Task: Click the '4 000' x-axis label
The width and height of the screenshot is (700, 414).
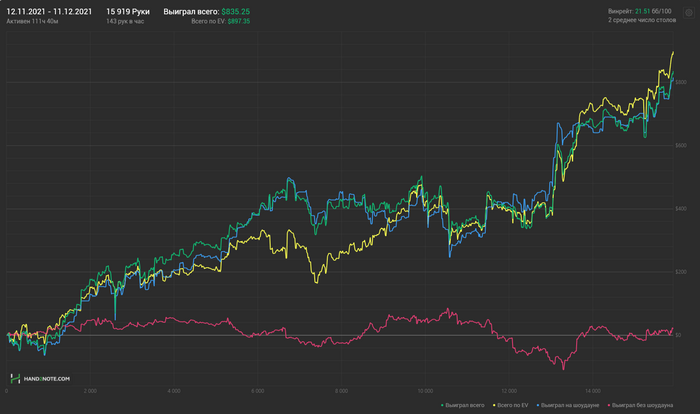Action: [174, 391]
